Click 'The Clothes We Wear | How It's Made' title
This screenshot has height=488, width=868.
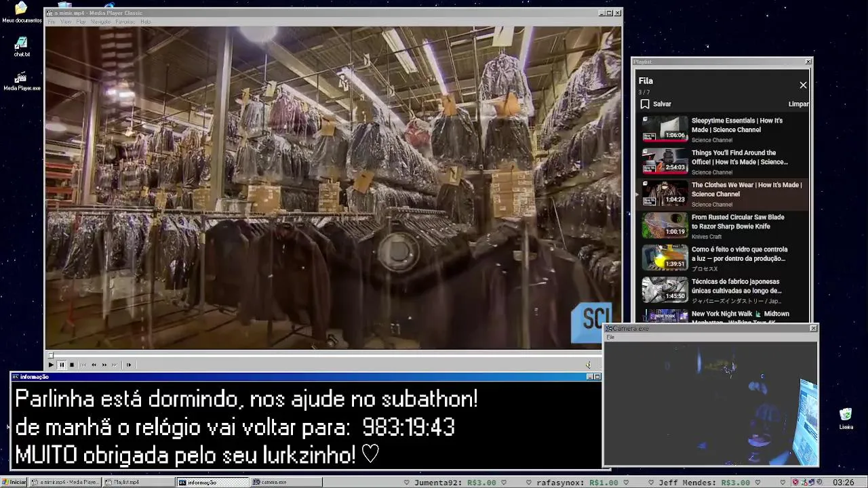coord(747,189)
